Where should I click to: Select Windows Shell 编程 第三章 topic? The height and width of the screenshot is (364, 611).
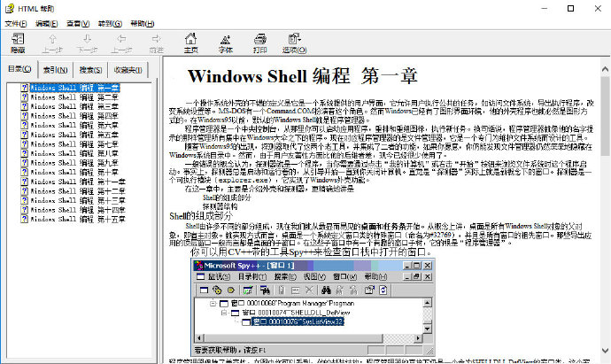pos(74,106)
